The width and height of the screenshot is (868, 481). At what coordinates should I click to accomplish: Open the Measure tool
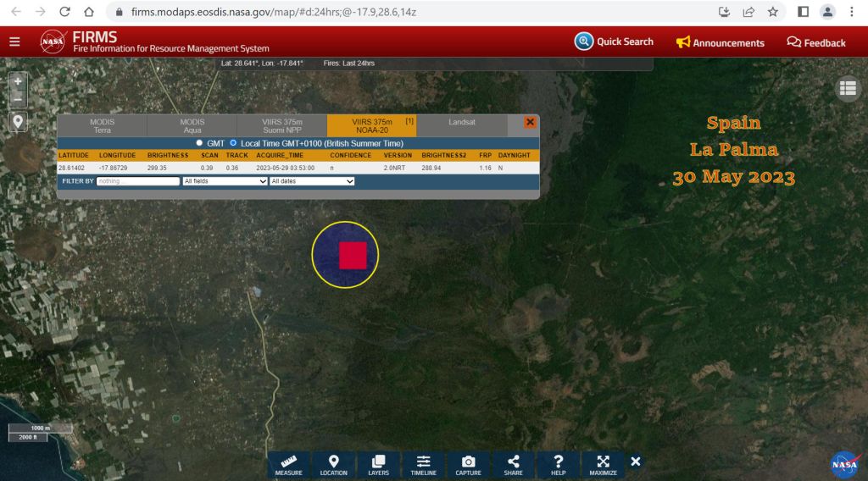pos(288,464)
